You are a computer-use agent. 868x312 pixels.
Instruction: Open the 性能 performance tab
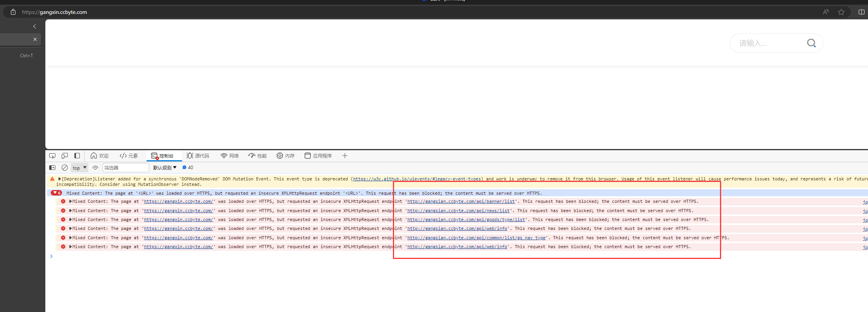(x=258, y=156)
